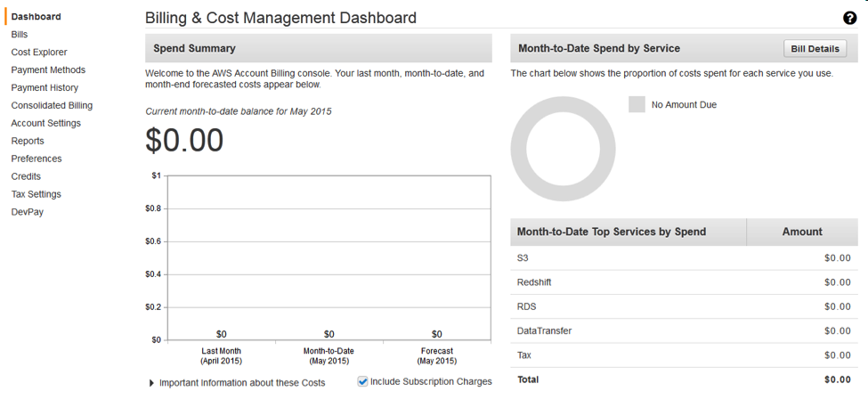Click the No Amount Due legend swatch
Screen dimensions: 868x400
click(637, 104)
